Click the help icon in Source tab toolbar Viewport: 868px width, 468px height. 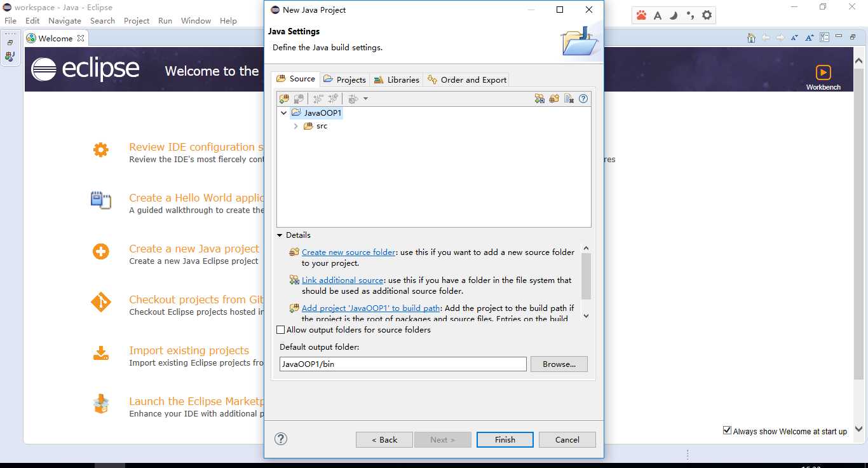[x=583, y=99]
